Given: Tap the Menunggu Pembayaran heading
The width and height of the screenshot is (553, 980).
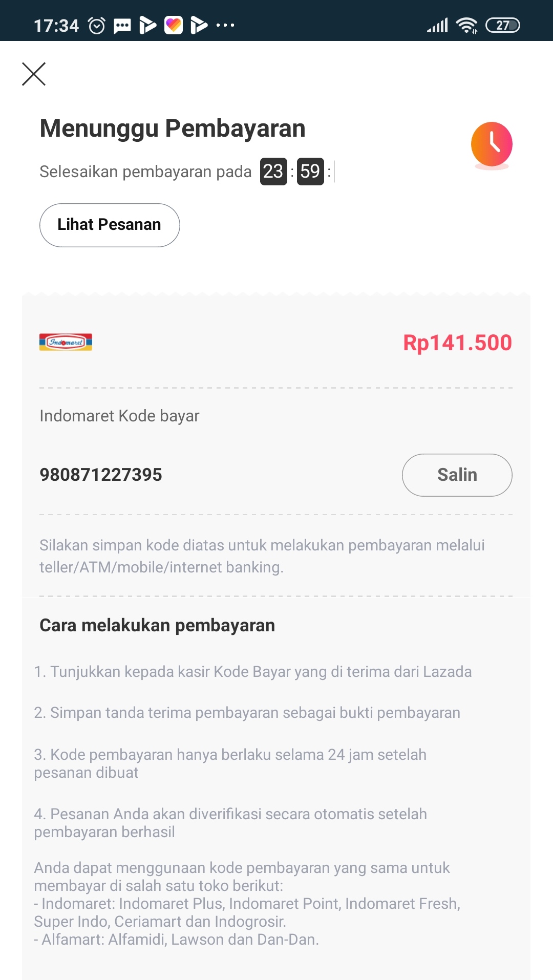Looking at the screenshot, I should pos(173,129).
